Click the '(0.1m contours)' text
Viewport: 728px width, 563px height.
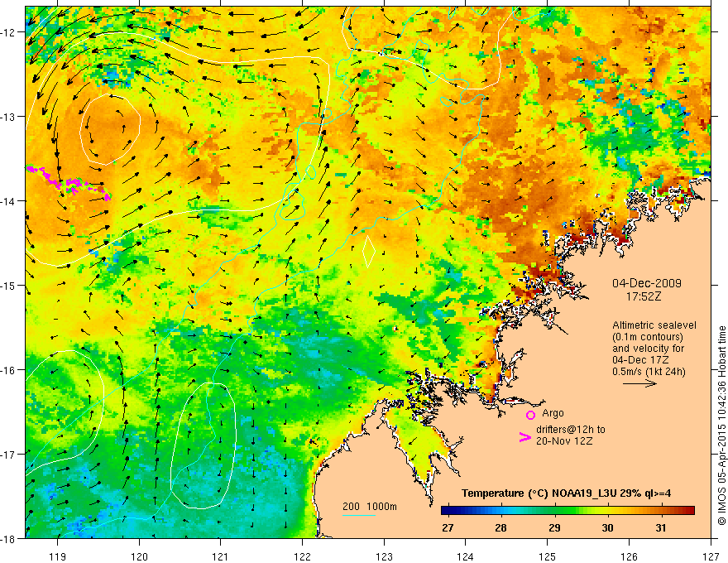click(648, 337)
